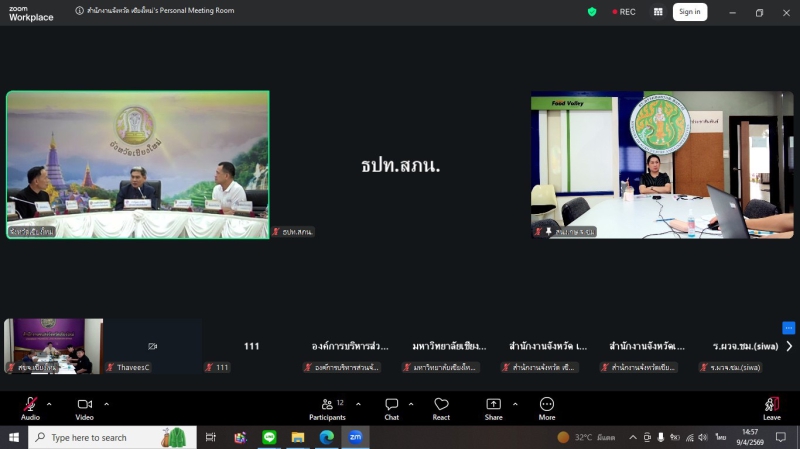
Task: Click the green encryption shield icon
Action: coord(592,12)
